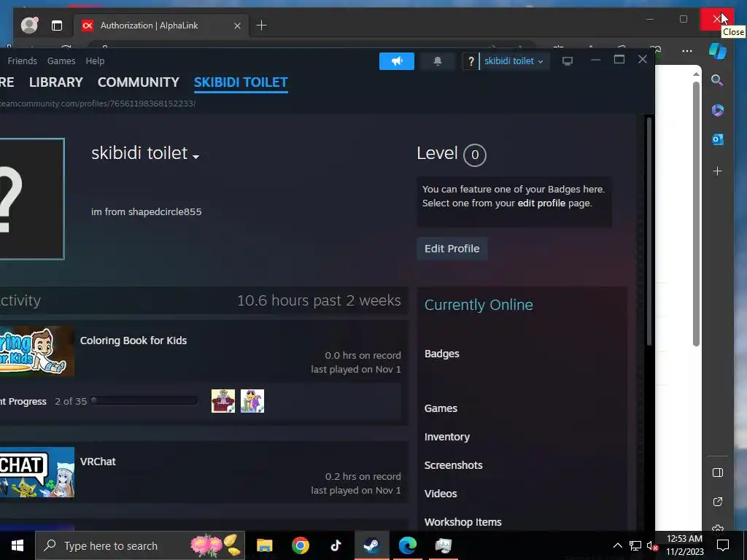The height and width of the screenshot is (560, 747).
Task: Open a new tab in Edge
Action: pyautogui.click(x=262, y=26)
